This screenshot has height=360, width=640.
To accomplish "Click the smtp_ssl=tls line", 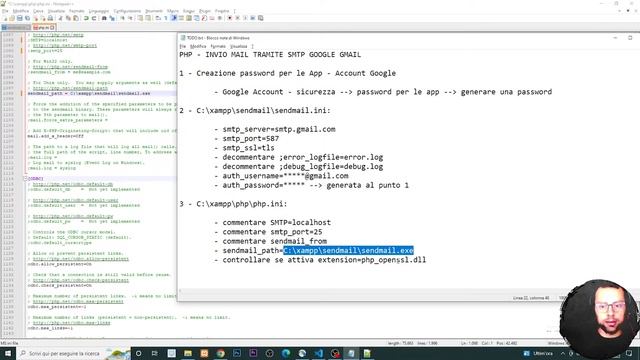I will pyautogui.click(x=248, y=148).
